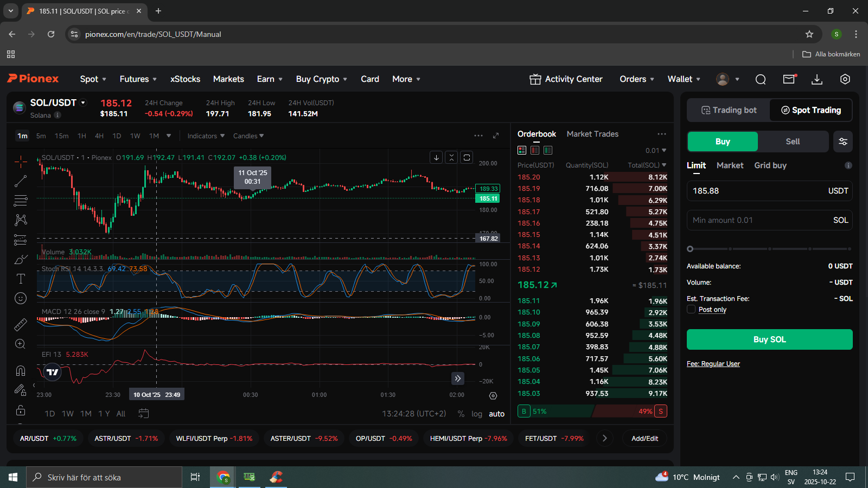This screenshot has width=868, height=488.
Task: Toggle log scale on the chart
Action: pyautogui.click(x=477, y=414)
